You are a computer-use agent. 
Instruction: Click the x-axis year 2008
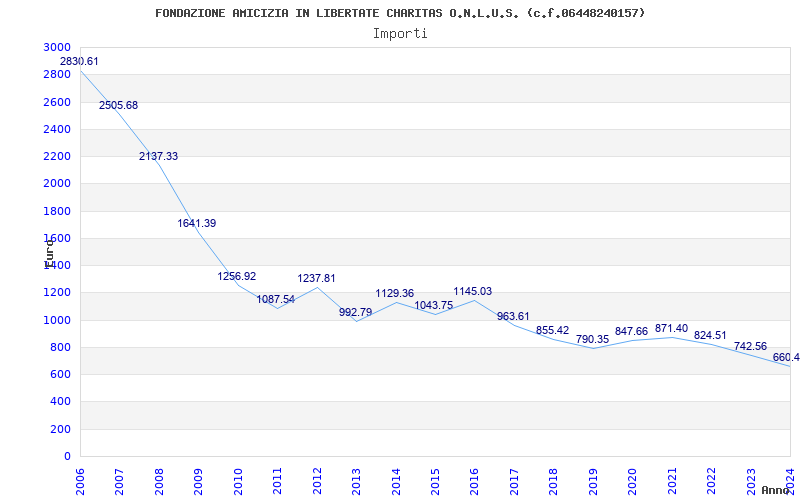coord(159,482)
